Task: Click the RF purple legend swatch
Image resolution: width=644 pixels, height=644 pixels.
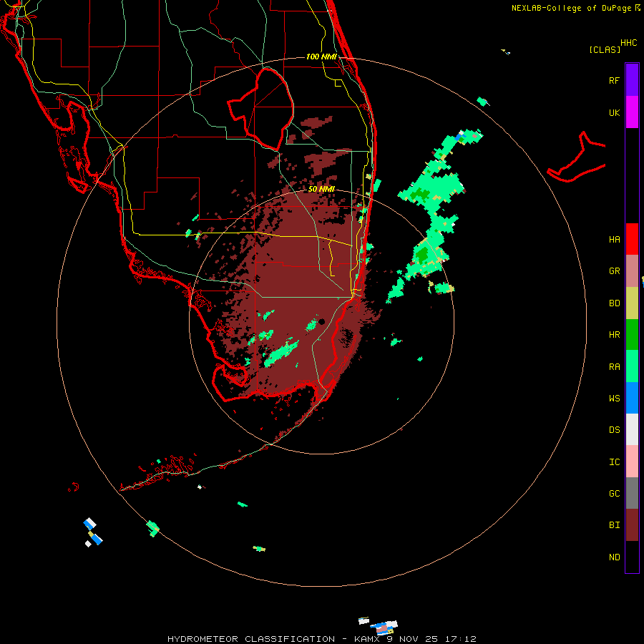Action: (x=632, y=79)
